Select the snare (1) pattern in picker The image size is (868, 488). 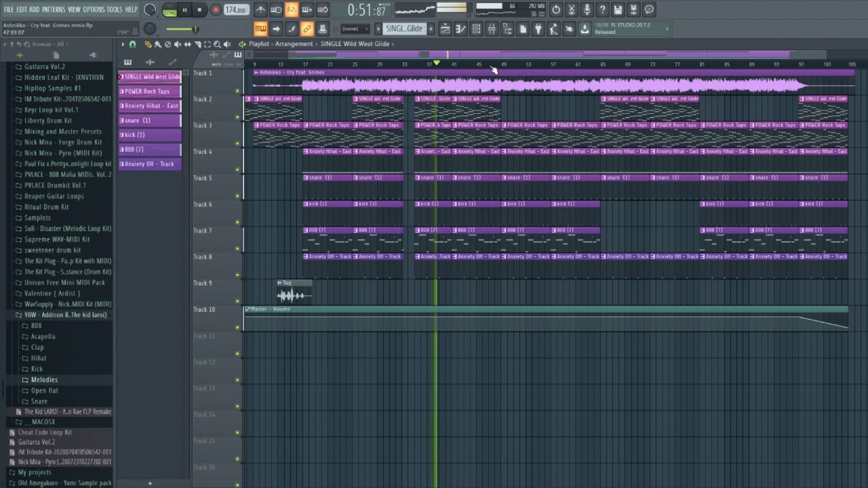click(150, 120)
